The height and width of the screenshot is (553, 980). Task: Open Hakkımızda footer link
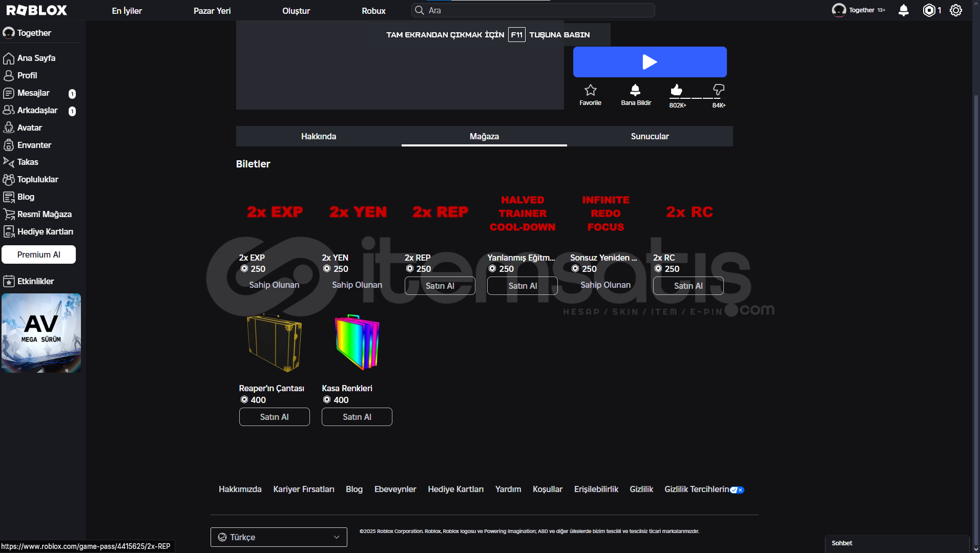click(240, 490)
